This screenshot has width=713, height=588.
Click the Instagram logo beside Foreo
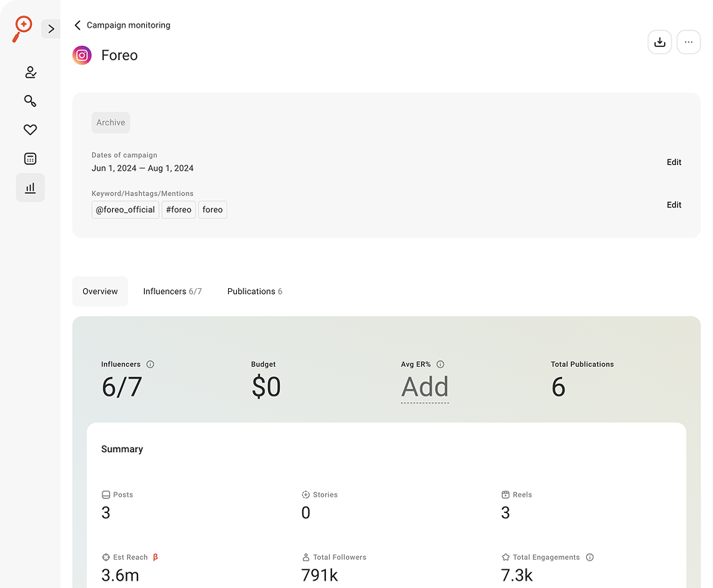pyautogui.click(x=82, y=56)
